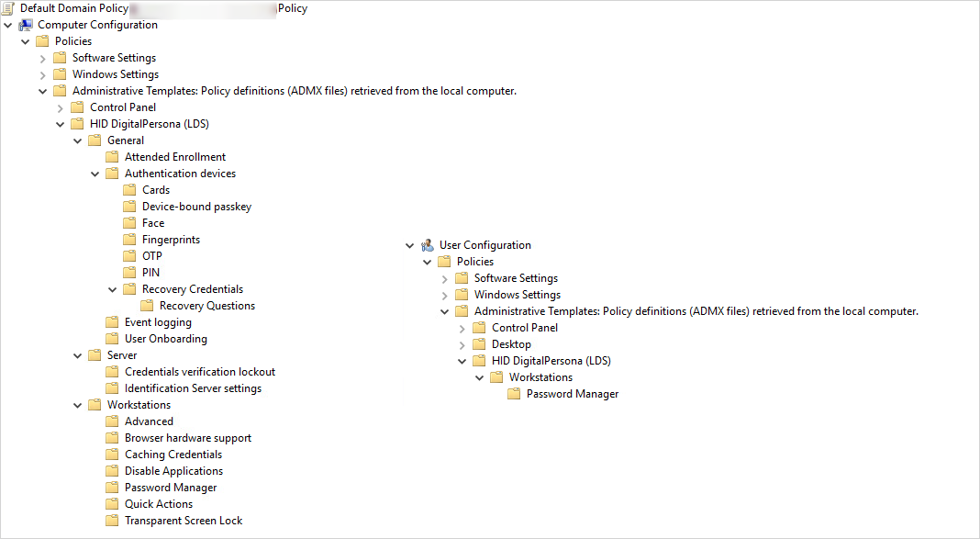980x539 pixels.
Task: Open the Quick Actions folder
Action: click(158, 504)
